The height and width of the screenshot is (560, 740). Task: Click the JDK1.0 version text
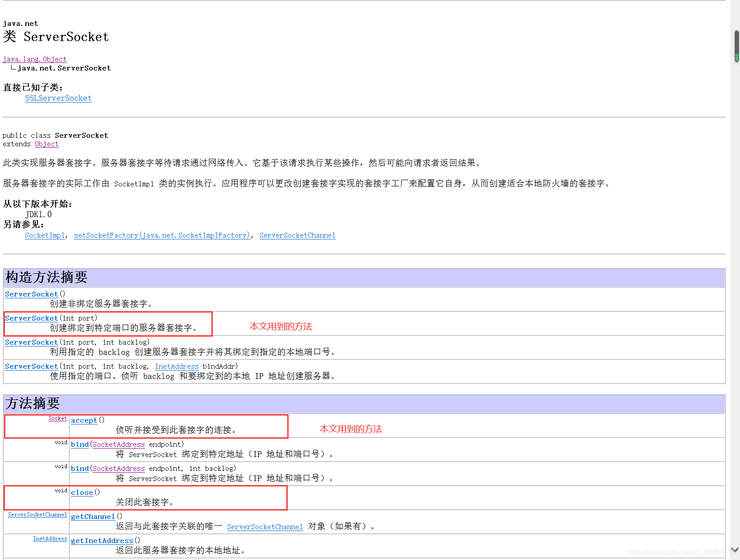(x=38, y=214)
